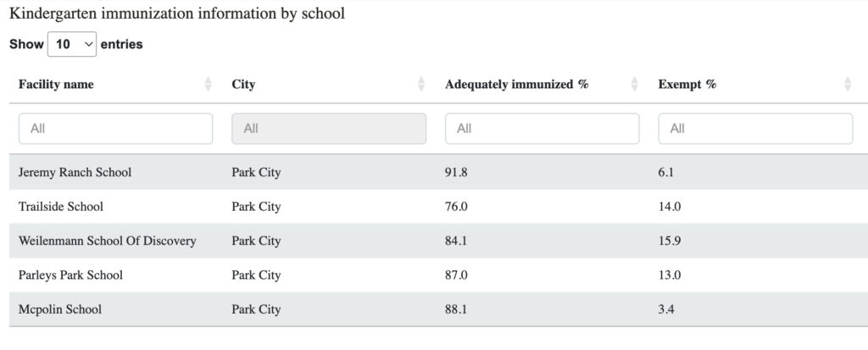Select Weilenmann School Of Discovery row
868x350 pixels.
click(438, 241)
